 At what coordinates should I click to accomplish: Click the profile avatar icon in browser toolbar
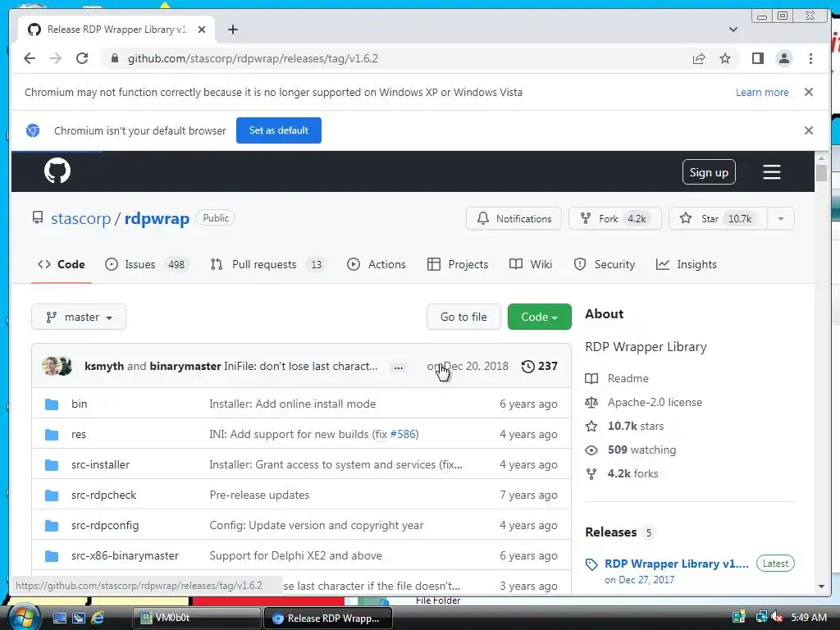[x=783, y=58]
